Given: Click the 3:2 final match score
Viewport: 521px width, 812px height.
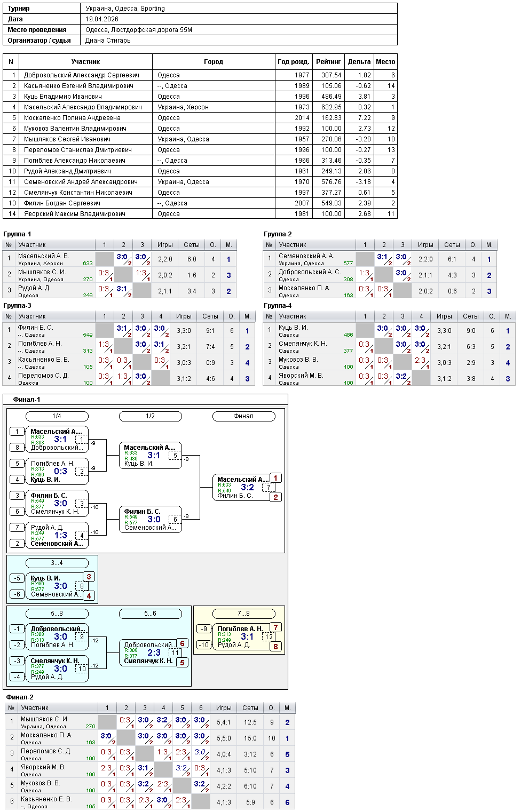Looking at the screenshot, I should pyautogui.click(x=247, y=487).
